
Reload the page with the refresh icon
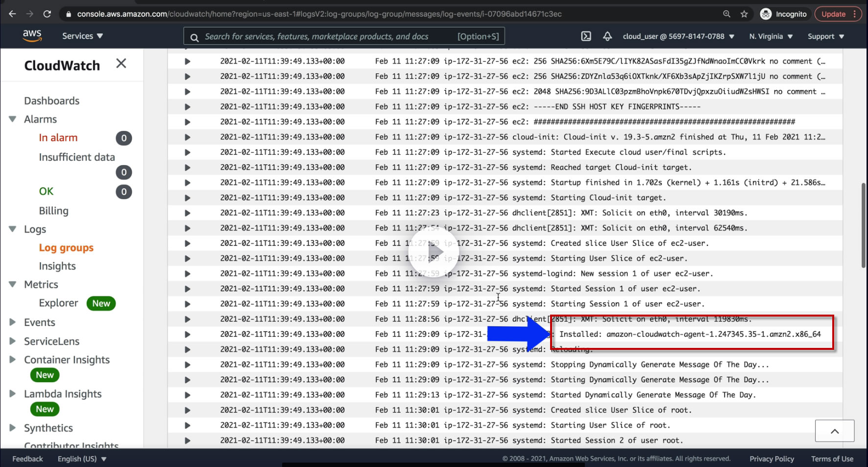[x=47, y=14]
